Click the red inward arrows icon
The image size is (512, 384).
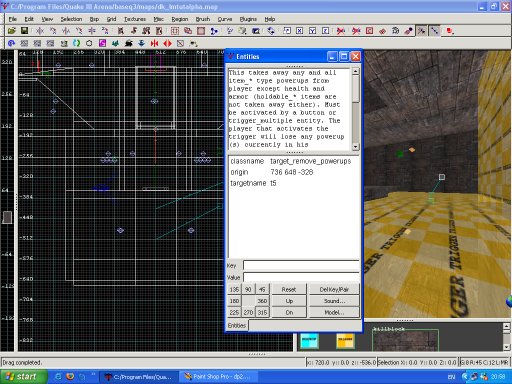coord(154,43)
